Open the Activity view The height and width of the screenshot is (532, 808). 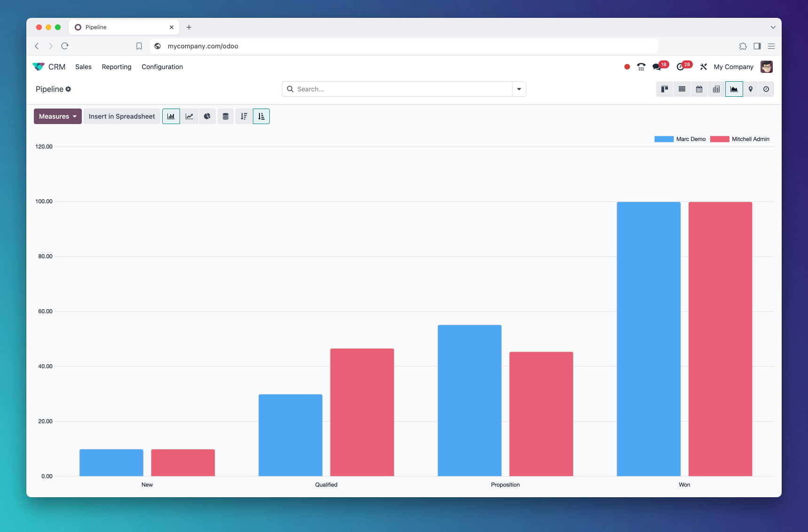pos(766,89)
